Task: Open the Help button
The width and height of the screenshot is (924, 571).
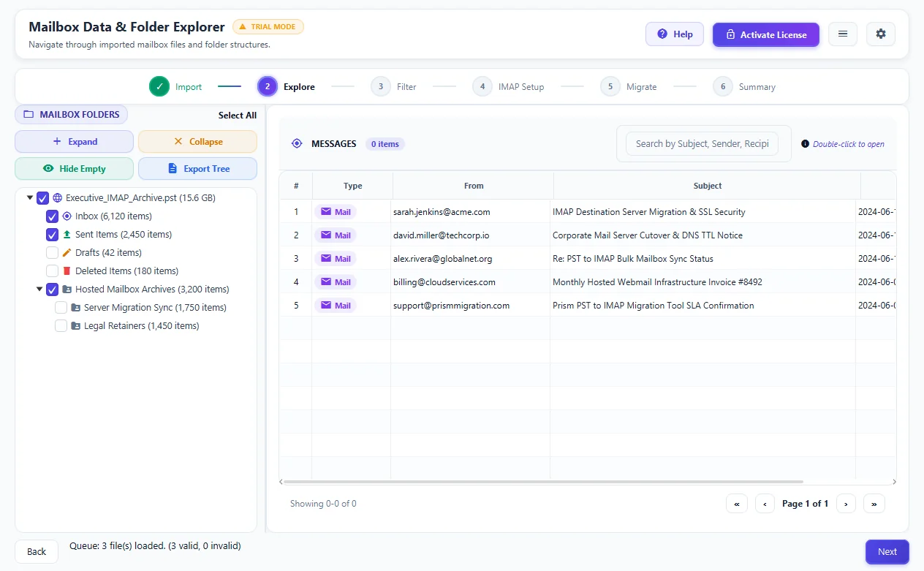Action: pos(675,34)
